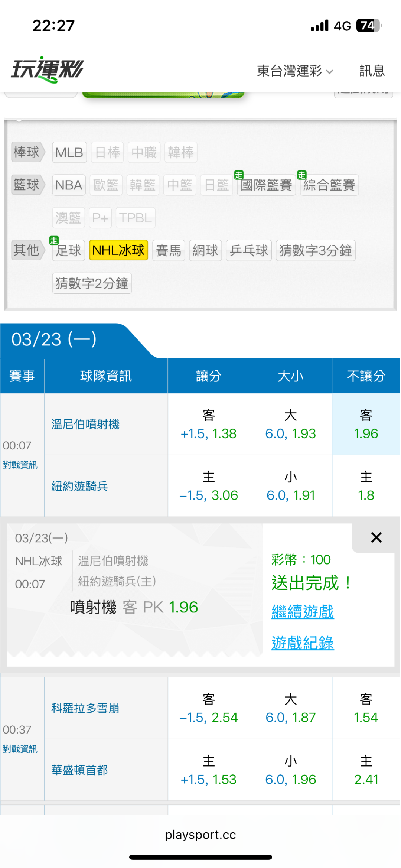Select the highlighted NHL冰球 tab
Screen dimensions: 401x868
[118, 250]
